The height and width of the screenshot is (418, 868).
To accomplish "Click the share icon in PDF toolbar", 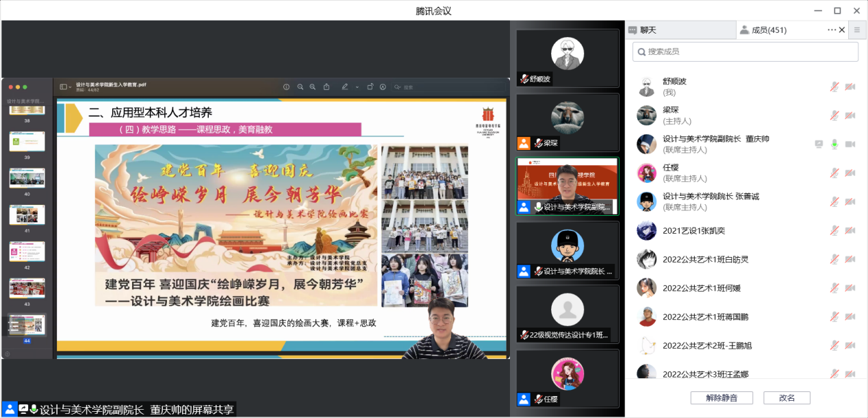I will coord(327,87).
